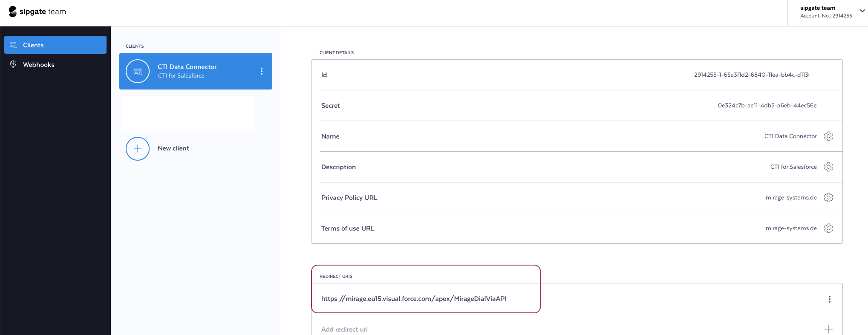Click the Clients sidebar icon
Screen dimensions: 868x335
tap(13, 45)
